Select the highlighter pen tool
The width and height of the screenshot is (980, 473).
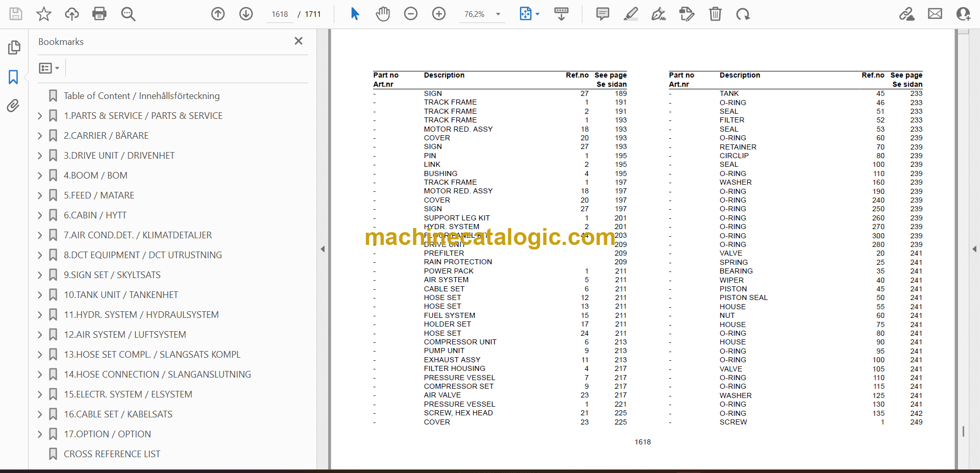(631, 14)
